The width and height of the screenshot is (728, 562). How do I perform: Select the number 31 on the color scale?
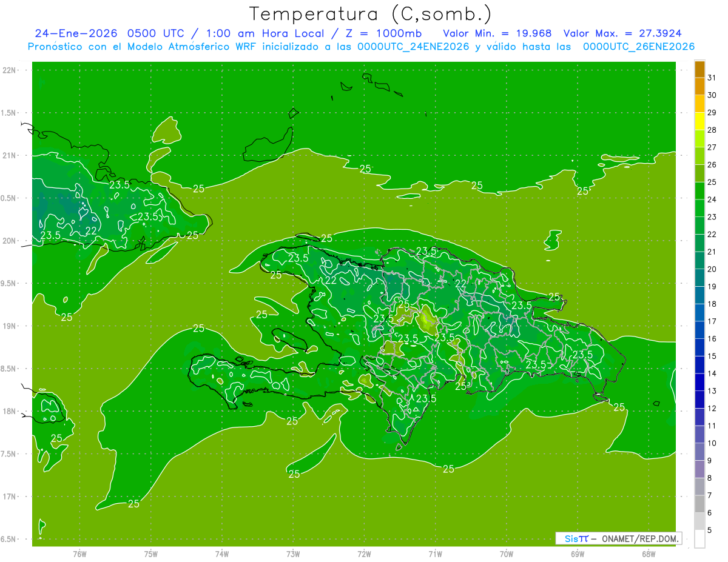(712, 78)
